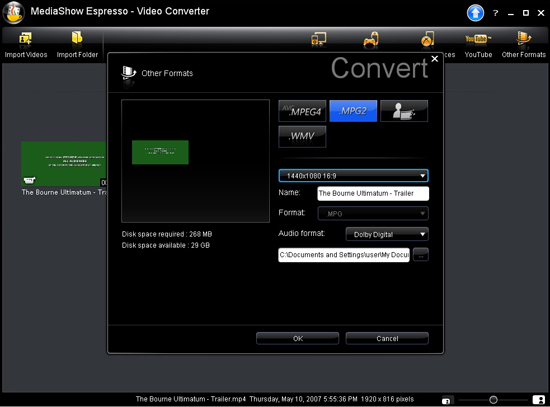Open the help question mark
Image resolution: width=550 pixels, height=407 pixels.
click(495, 13)
